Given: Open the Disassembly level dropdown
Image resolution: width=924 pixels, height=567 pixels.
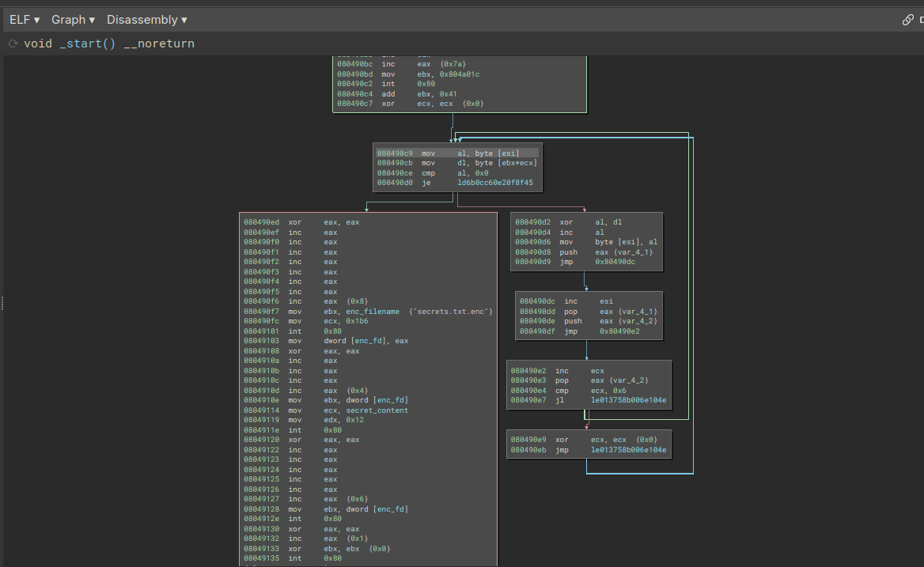Looking at the screenshot, I should [x=147, y=20].
